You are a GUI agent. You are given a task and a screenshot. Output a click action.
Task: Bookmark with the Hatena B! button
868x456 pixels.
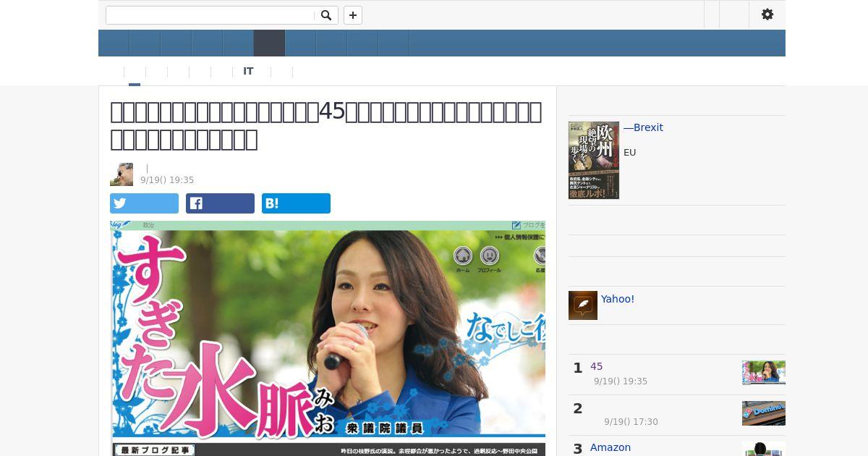click(x=296, y=203)
